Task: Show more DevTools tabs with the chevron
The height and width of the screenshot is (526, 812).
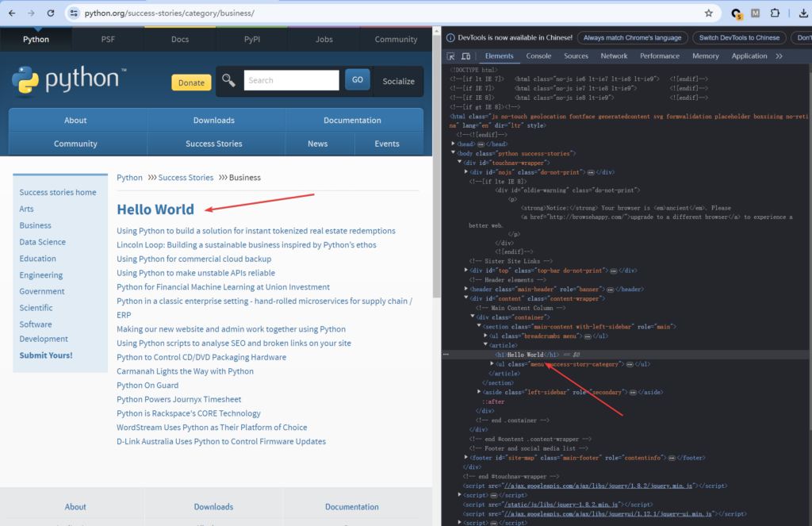Action: 779,56
